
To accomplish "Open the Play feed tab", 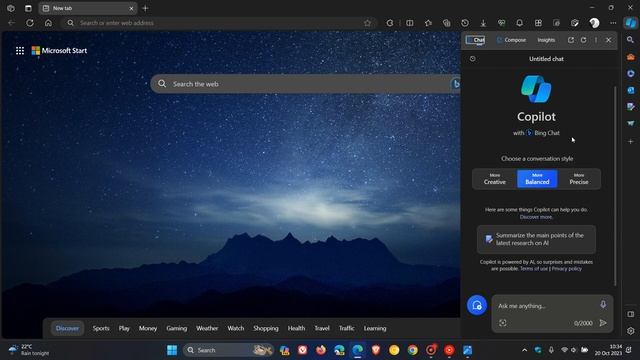I will [x=124, y=328].
